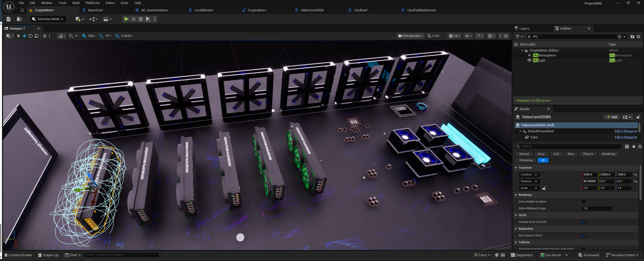Image resolution: width=644 pixels, height=261 pixels.
Task: Open the Perspective view dropdown
Action: [x=411, y=36]
